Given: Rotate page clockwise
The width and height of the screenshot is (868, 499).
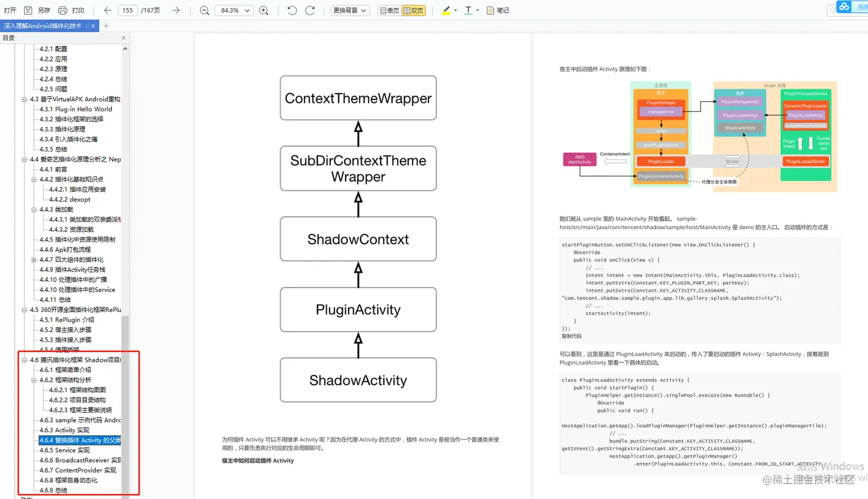Looking at the screenshot, I should click(310, 10).
